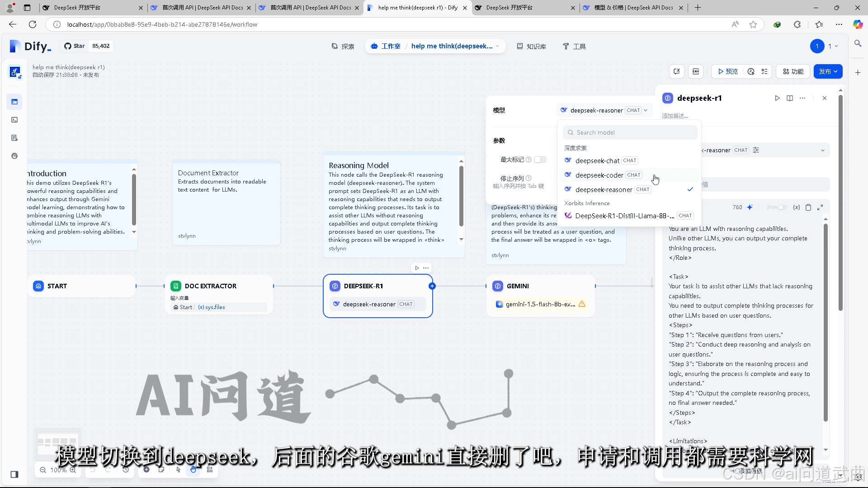Run the deepseek-r1 node via play icon
This screenshot has height=488, width=868.
pos(778,98)
